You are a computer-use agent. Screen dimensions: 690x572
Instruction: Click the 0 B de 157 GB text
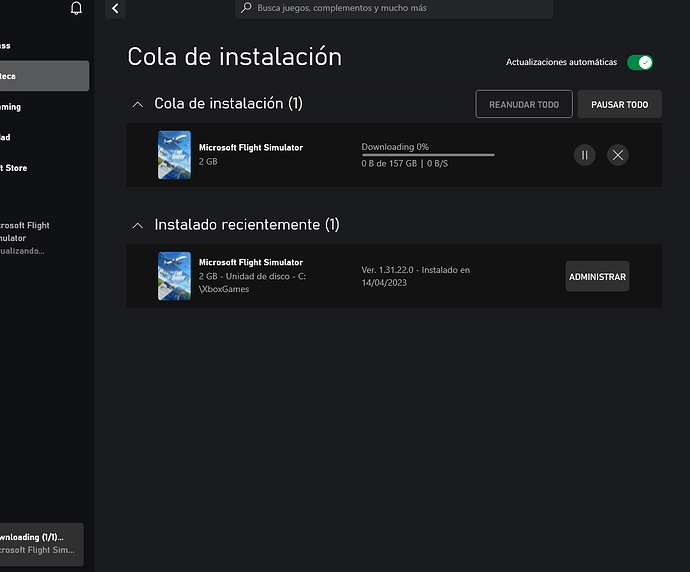pos(404,163)
